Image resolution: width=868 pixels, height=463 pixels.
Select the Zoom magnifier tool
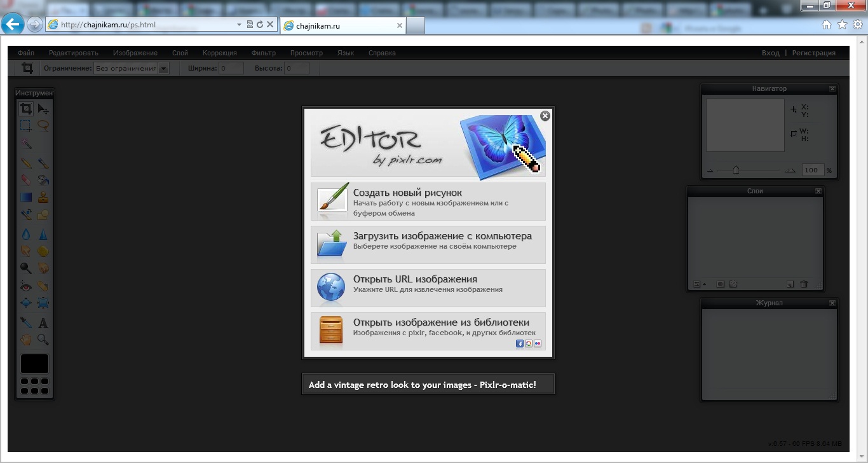click(43, 340)
